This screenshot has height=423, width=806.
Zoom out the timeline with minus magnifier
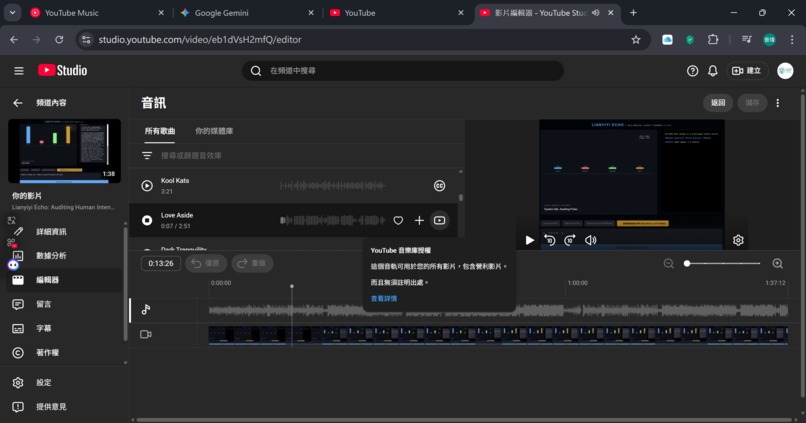point(668,264)
